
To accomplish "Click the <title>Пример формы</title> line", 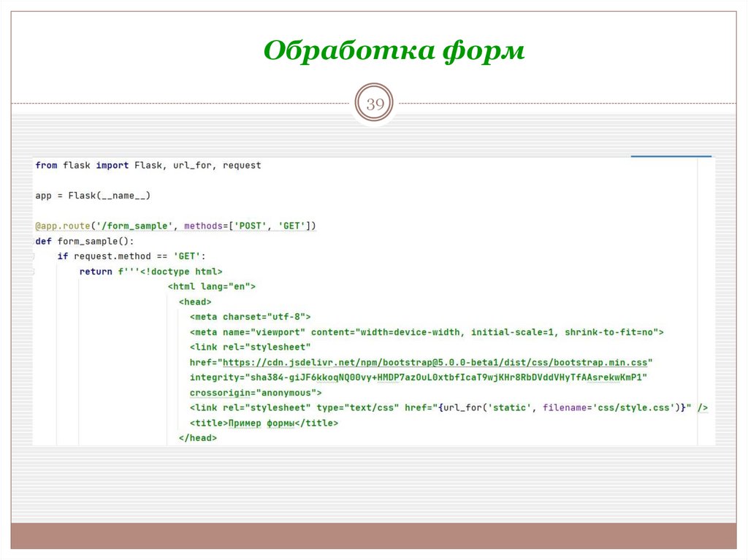I will pyautogui.click(x=264, y=423).
